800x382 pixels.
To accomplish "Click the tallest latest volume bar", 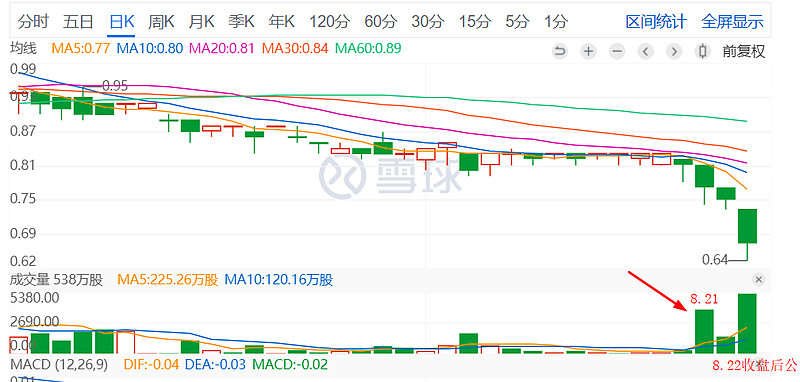I will [x=747, y=323].
